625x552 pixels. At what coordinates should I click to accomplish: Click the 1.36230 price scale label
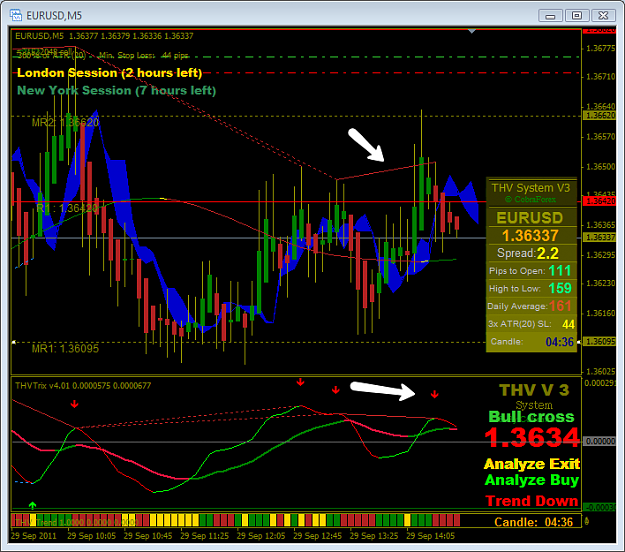tap(601, 283)
